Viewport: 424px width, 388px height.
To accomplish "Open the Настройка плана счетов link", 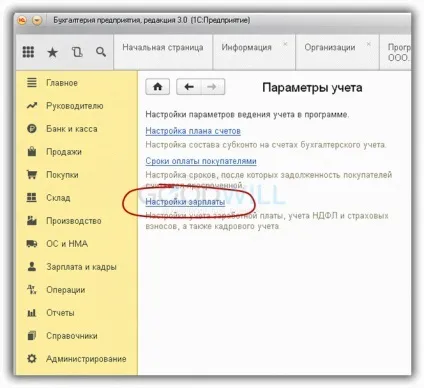I will [193, 131].
